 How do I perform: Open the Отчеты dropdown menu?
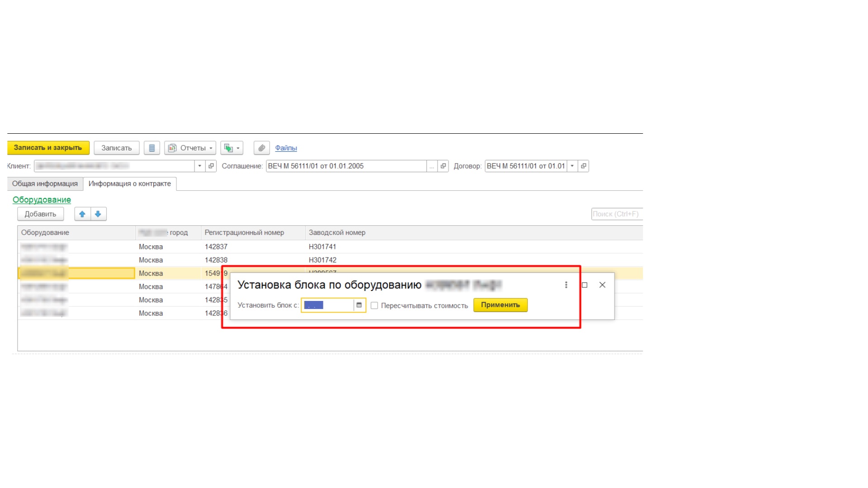(190, 148)
